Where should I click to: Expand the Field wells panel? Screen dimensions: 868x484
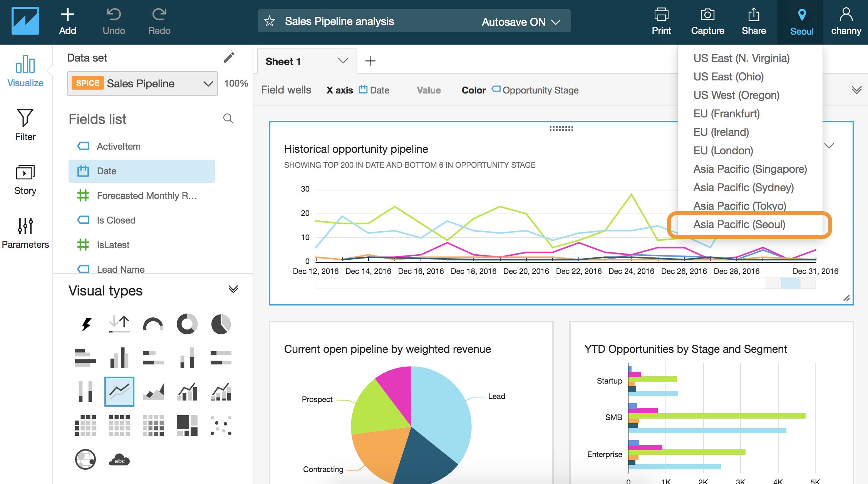856,90
